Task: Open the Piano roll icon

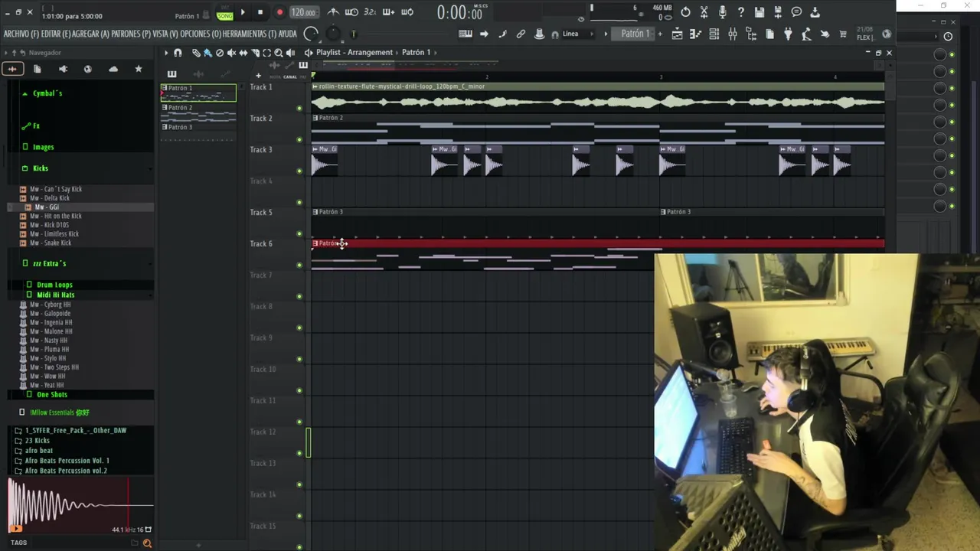Action: click(x=695, y=34)
